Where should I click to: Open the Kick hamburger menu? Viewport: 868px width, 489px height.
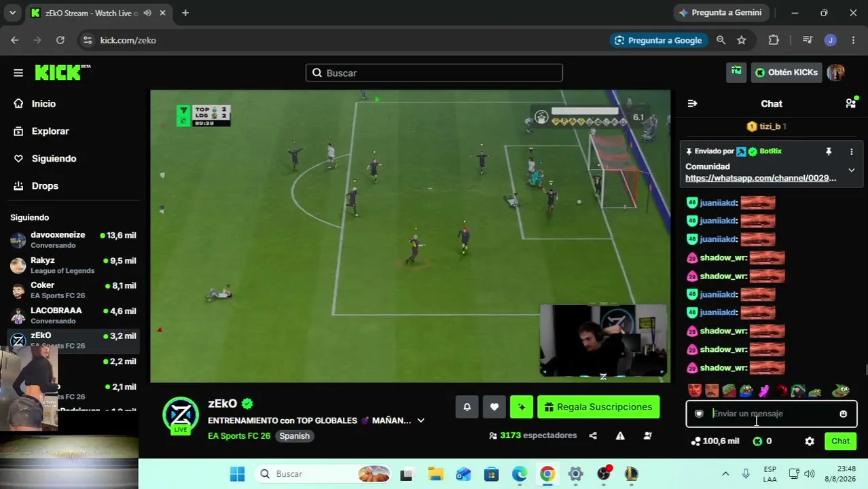pos(18,73)
